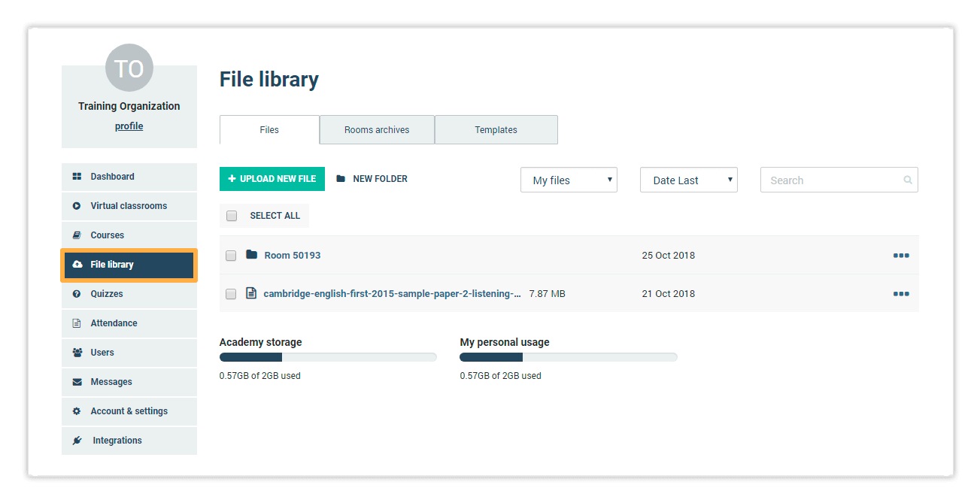Image resolution: width=980 pixels, height=503 pixels.
Task: Click the Academy storage label
Action: tap(261, 342)
